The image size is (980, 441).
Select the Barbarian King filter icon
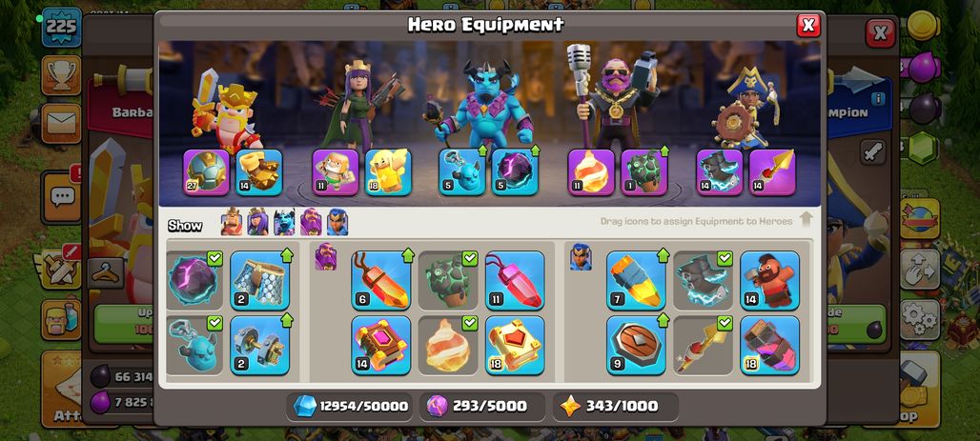pos(232,222)
